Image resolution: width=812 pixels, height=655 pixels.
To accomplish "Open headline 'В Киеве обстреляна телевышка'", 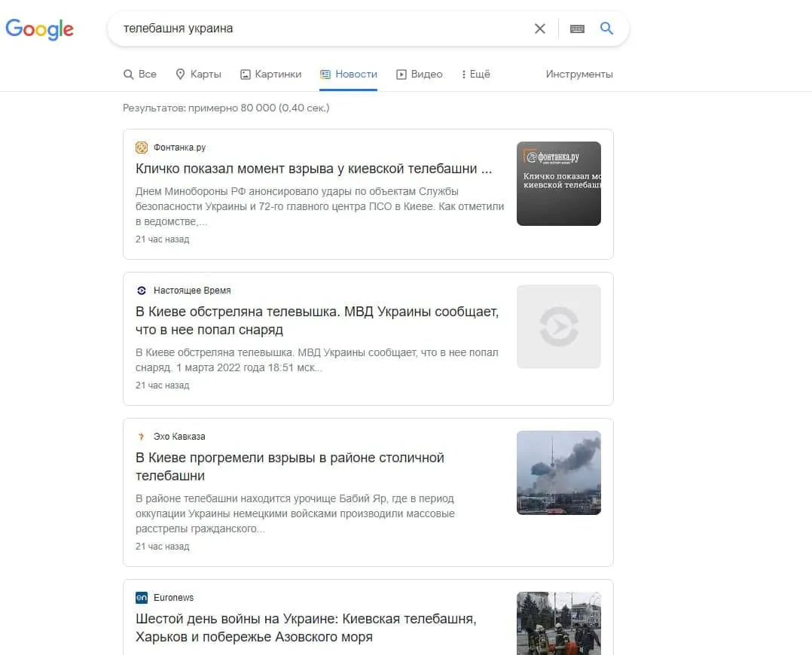I will pyautogui.click(x=317, y=321).
